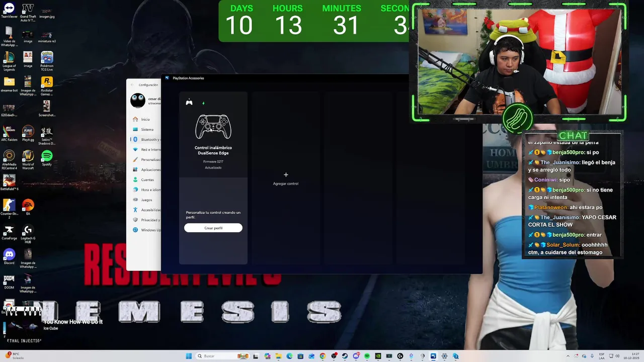
Task: Open Windows Update in Configuración sidebar
Action: (145, 230)
